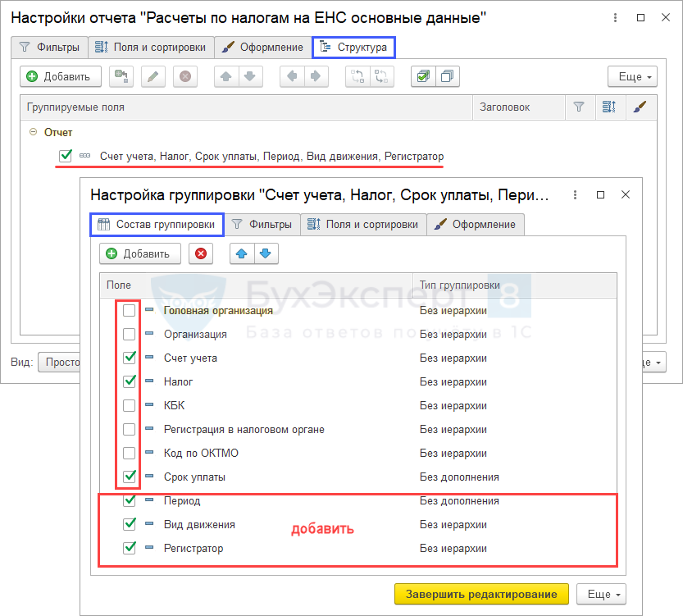This screenshot has width=683, height=616.
Task: Click the Заголовок column header
Action: coord(519,107)
